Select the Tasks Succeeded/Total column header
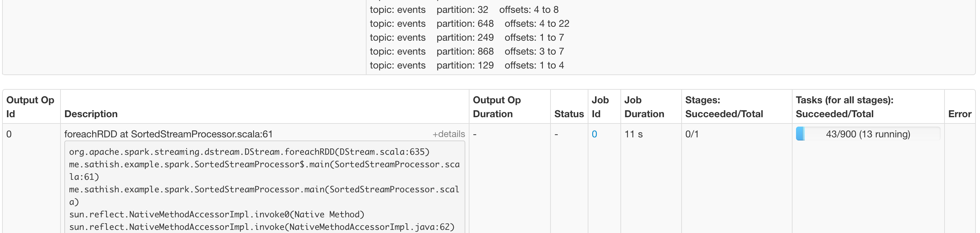Image resolution: width=980 pixels, height=233 pixels. pyautogui.click(x=845, y=107)
